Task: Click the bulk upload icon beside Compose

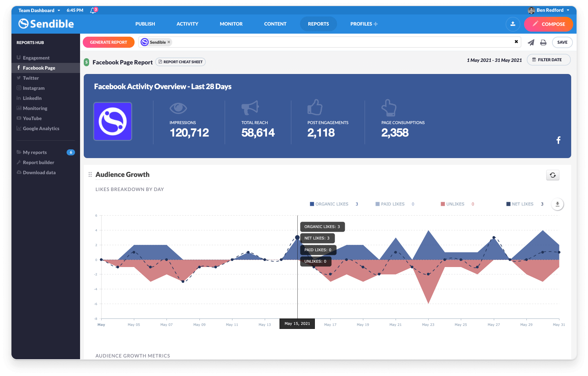Action: pos(513,24)
